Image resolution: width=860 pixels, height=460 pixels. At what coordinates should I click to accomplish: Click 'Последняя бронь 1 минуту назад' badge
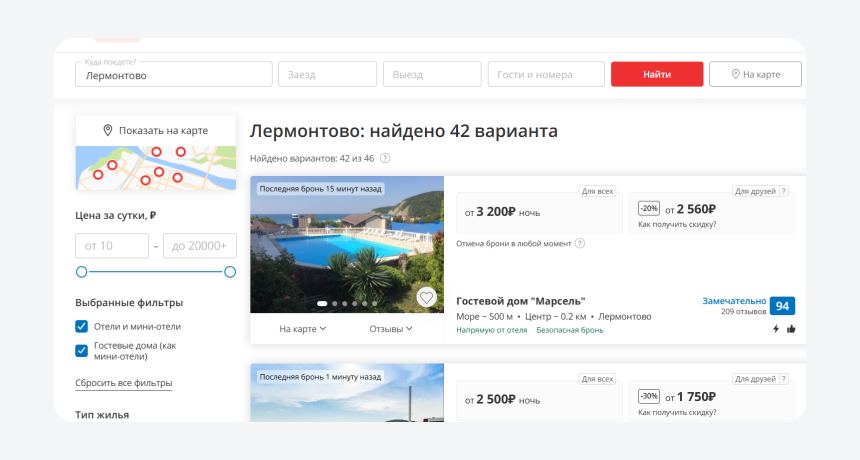[x=320, y=377]
